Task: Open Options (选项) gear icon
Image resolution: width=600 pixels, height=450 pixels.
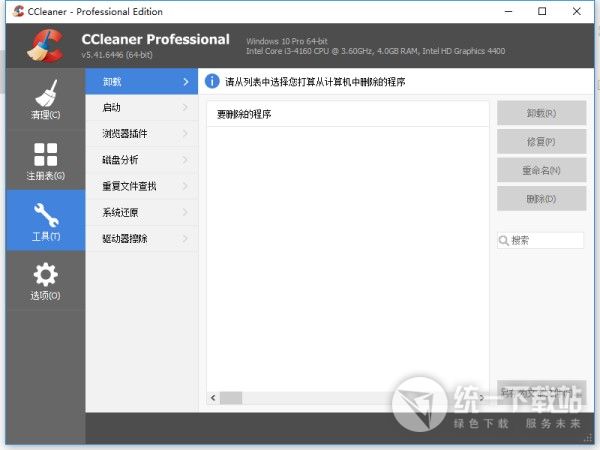Action: pos(45,279)
